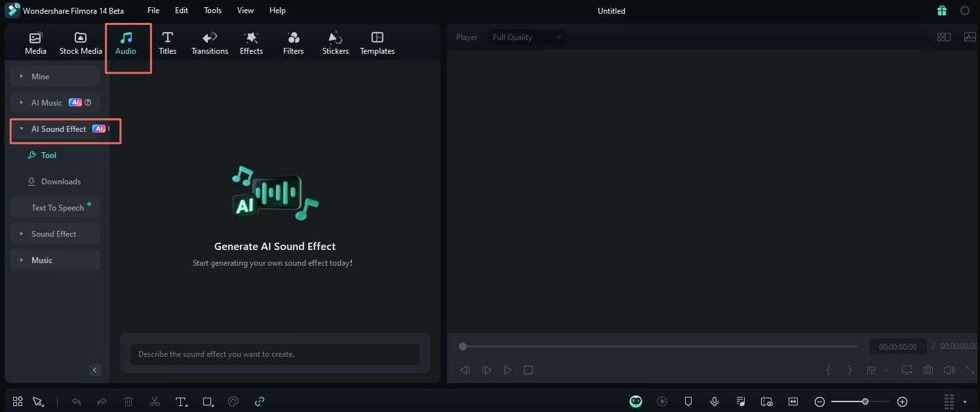
Task: Open the Titles tab
Action: [x=168, y=43]
